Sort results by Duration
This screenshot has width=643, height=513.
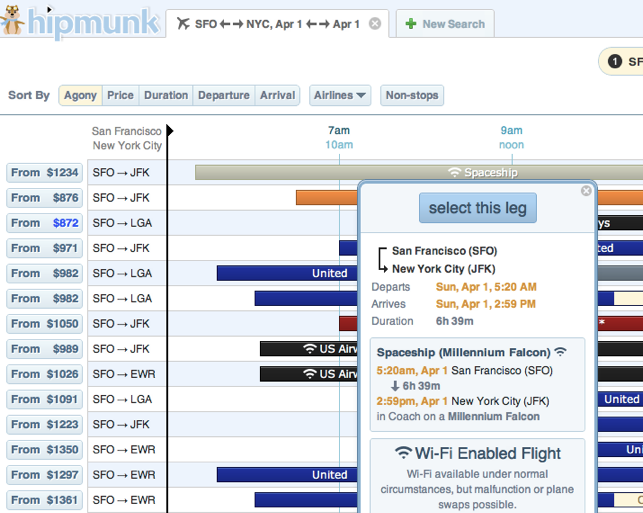click(166, 95)
